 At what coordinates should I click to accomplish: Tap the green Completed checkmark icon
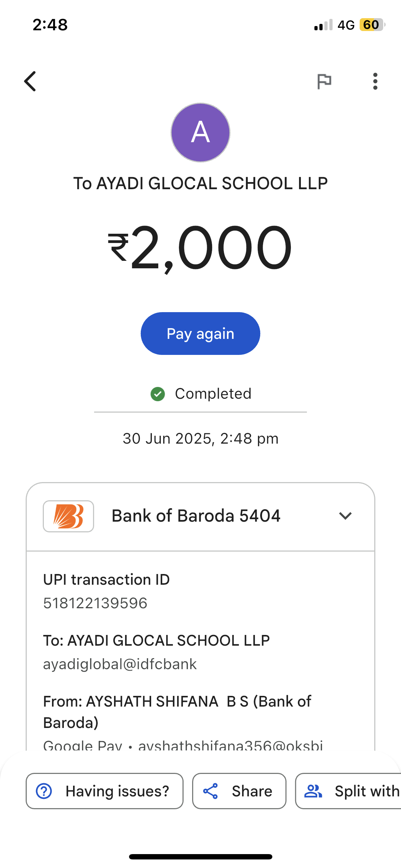click(158, 394)
